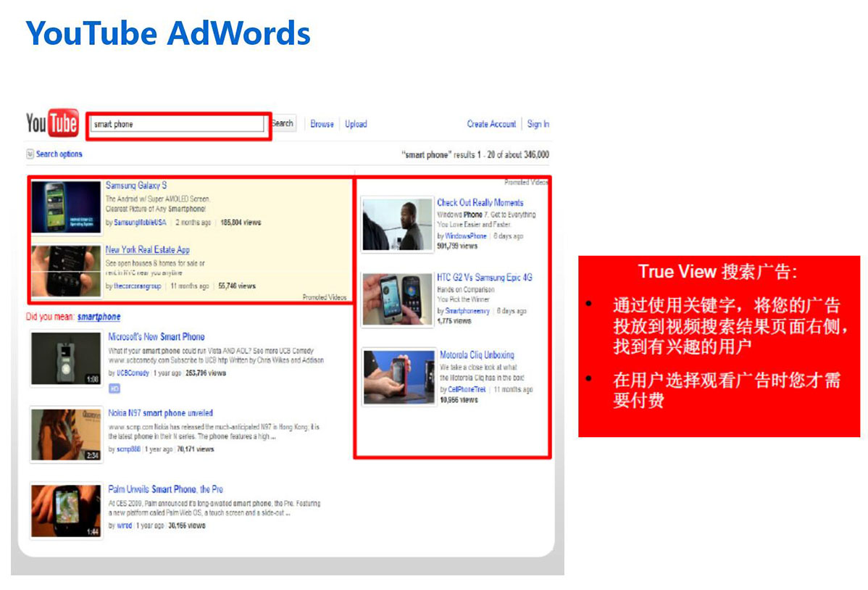Viewport: 868px width, 590px height.
Task: Click the Sign In link
Action: point(538,124)
